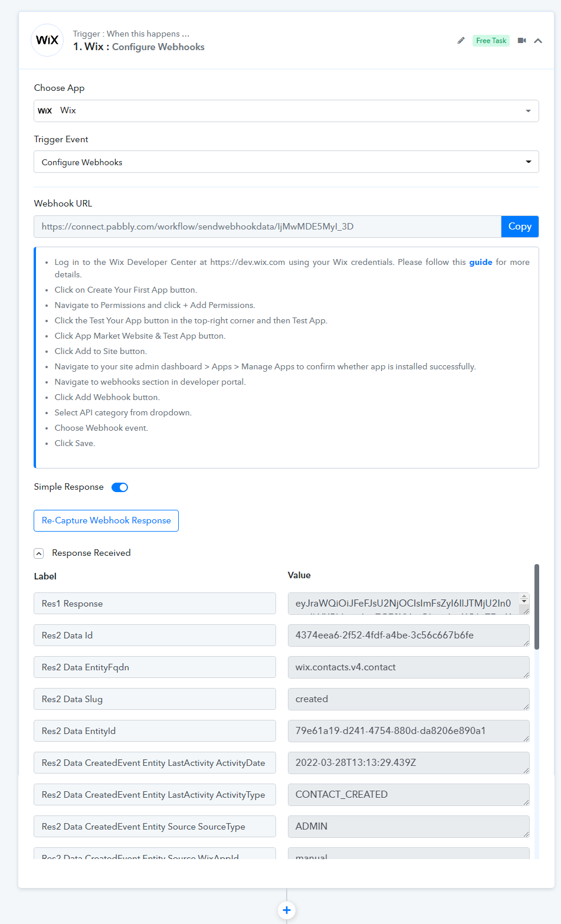Screen dimensions: 561x924
Task: Click the response list vertical scrollbar
Action: point(537,607)
